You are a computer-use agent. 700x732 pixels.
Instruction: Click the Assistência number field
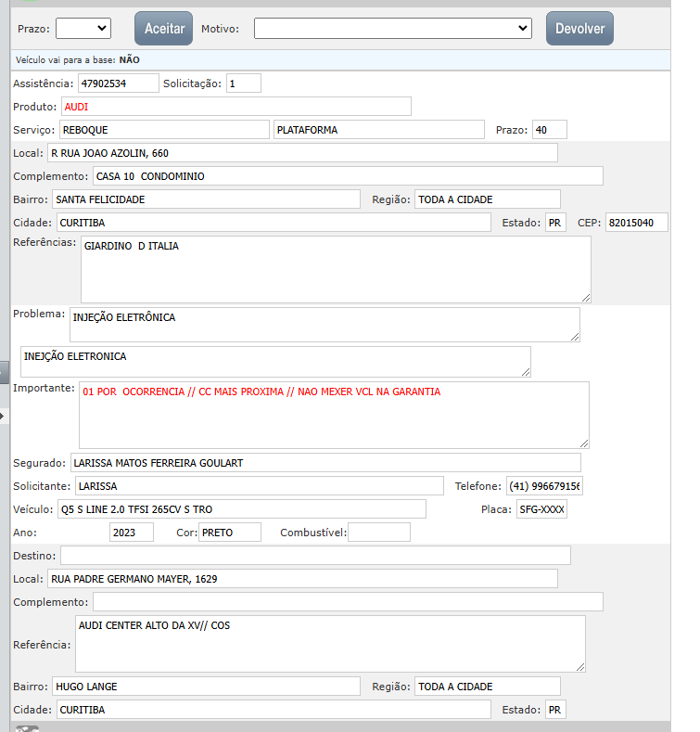[x=118, y=83]
